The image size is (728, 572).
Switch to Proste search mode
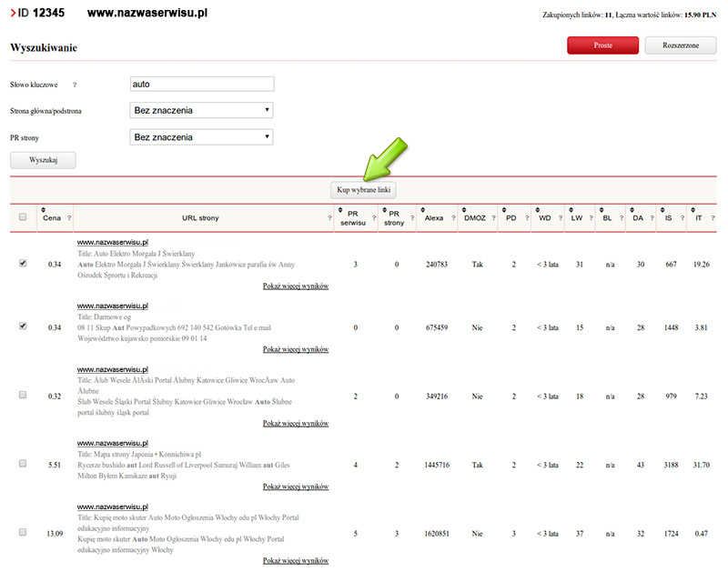pos(602,45)
